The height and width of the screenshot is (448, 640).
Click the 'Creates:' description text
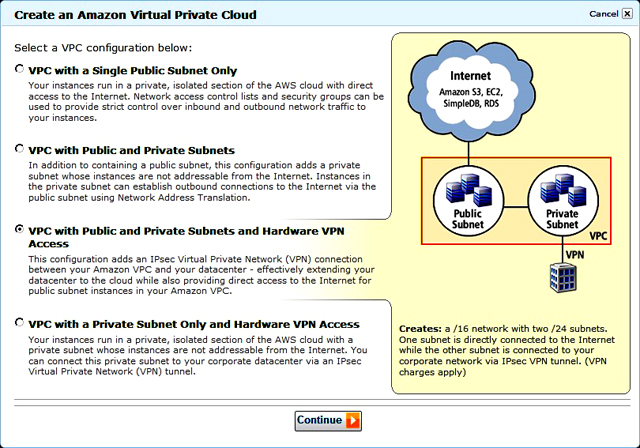[x=507, y=350]
